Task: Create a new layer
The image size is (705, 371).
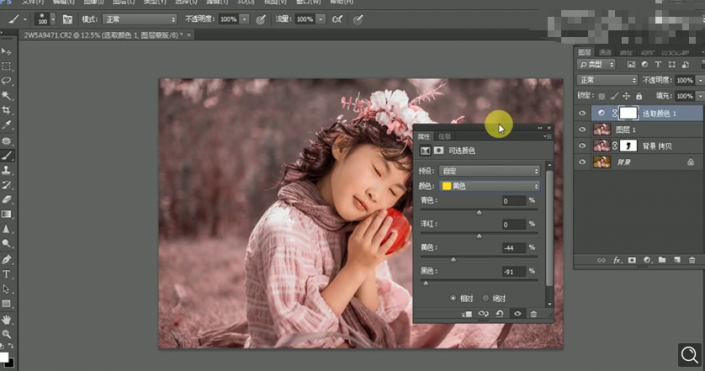Action: tap(677, 260)
